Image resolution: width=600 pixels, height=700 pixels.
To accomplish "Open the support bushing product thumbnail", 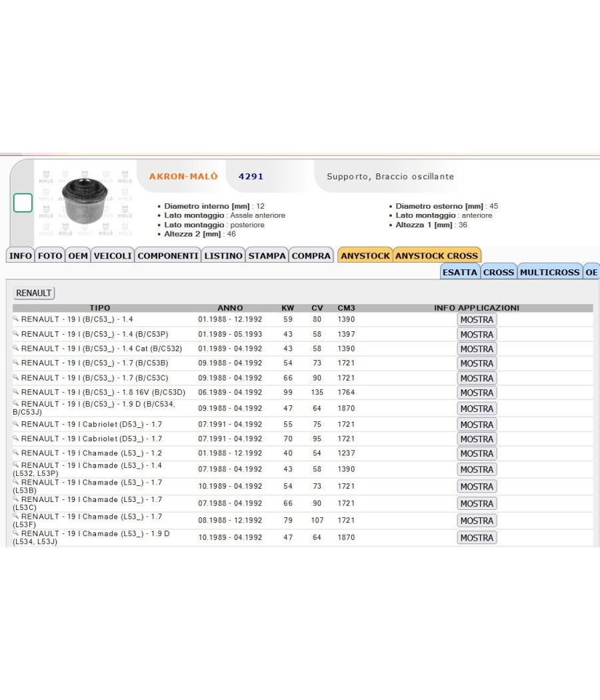I will 85,201.
